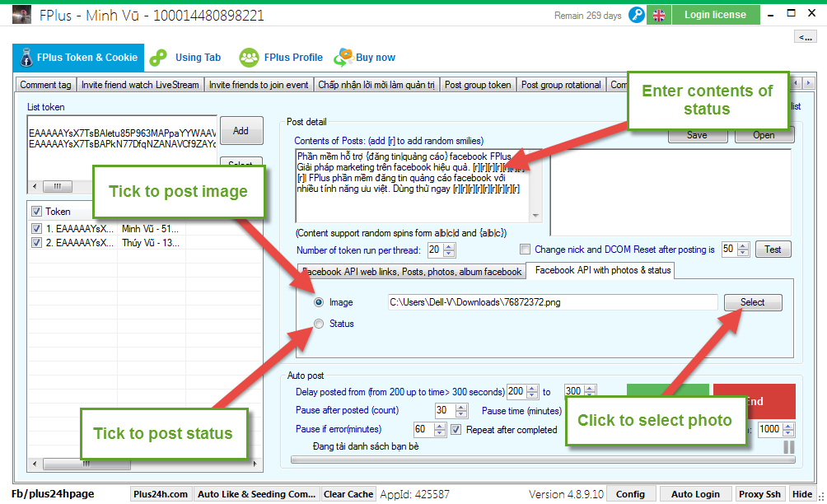Click the Clear Cache button

coord(348,494)
